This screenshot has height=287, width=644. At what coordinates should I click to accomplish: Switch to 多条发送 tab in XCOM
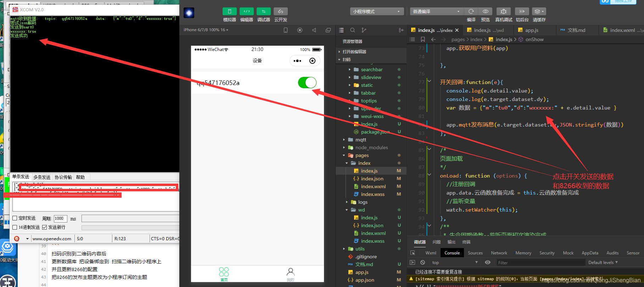[x=42, y=177]
